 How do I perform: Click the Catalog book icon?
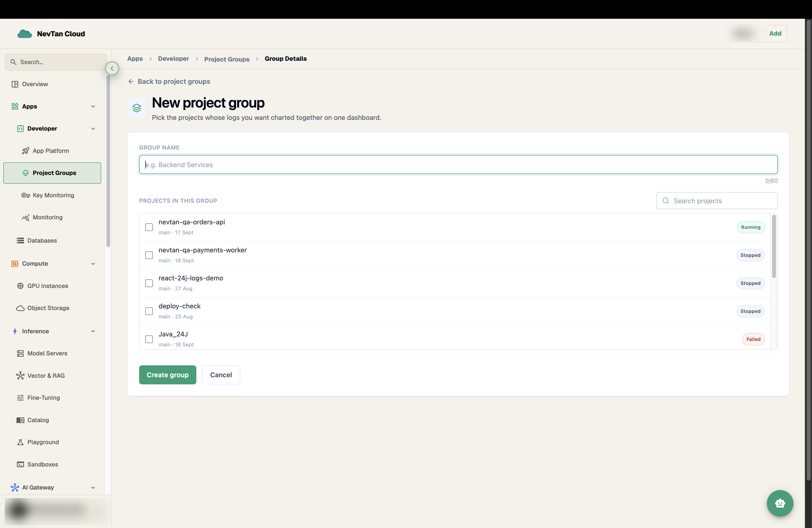pos(20,420)
